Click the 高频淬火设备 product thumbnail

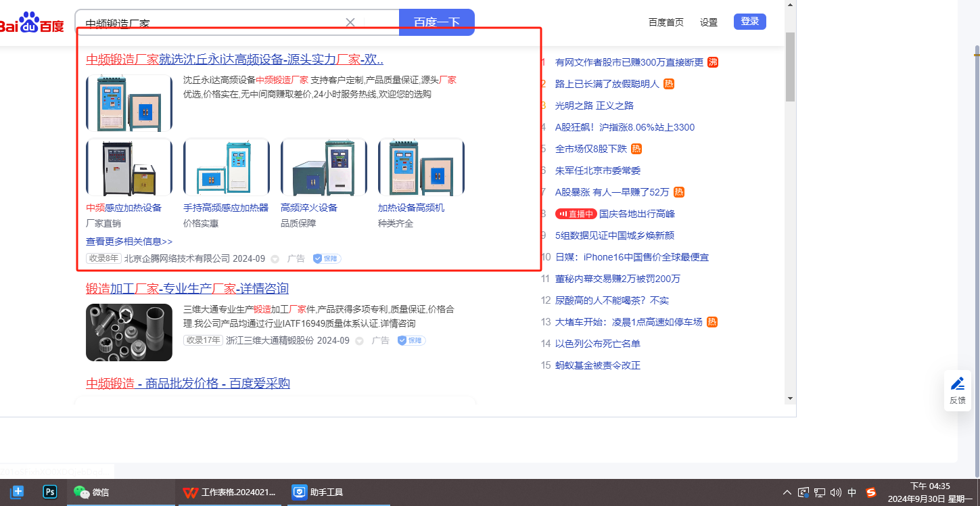tap(323, 168)
